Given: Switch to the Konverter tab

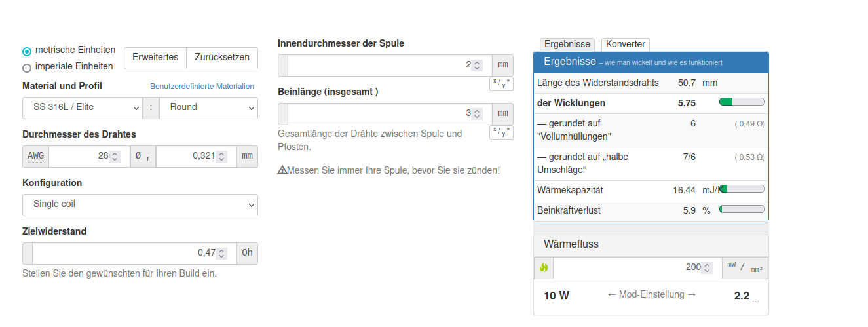Looking at the screenshot, I should (x=626, y=45).
